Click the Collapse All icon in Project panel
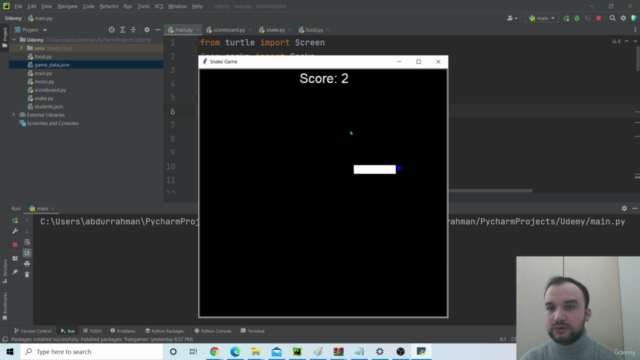The height and width of the screenshot is (360, 640). [133, 30]
